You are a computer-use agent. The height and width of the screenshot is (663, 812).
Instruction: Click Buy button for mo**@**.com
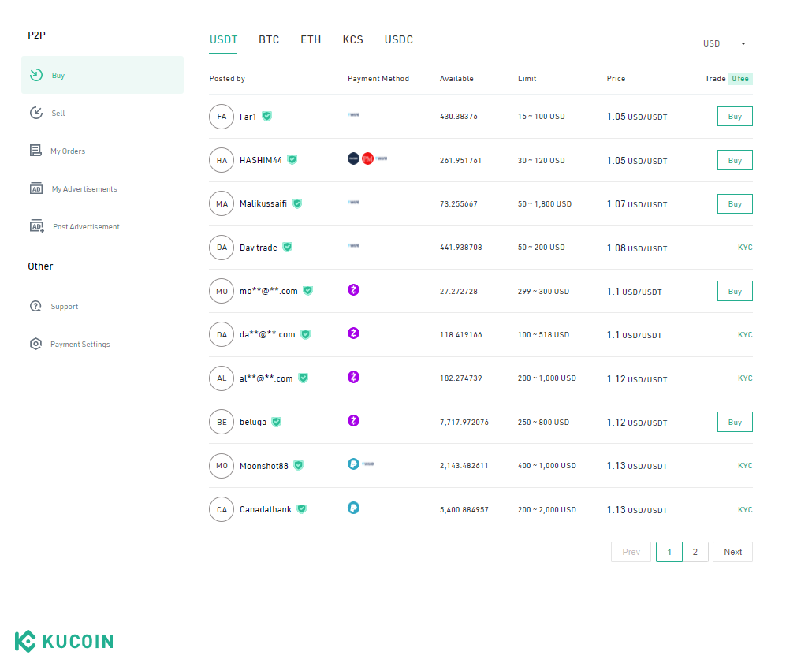[x=735, y=291]
